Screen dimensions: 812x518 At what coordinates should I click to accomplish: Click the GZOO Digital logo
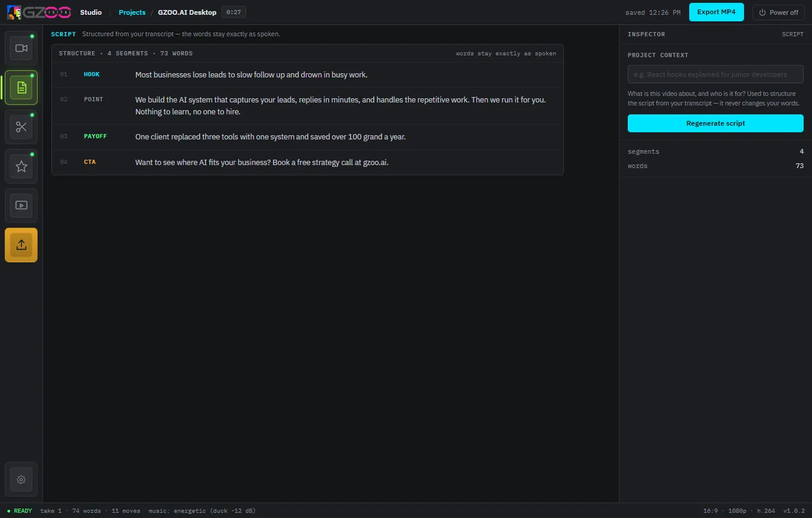coord(39,12)
